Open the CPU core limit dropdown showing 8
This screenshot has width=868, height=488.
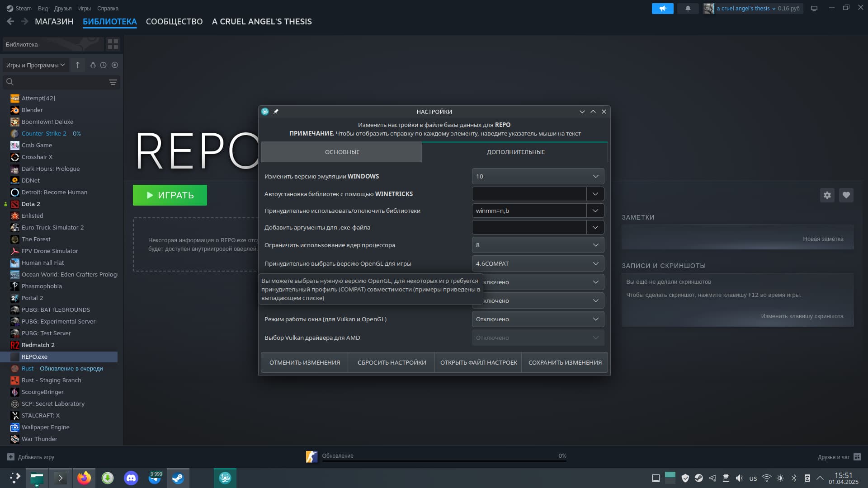coord(538,245)
